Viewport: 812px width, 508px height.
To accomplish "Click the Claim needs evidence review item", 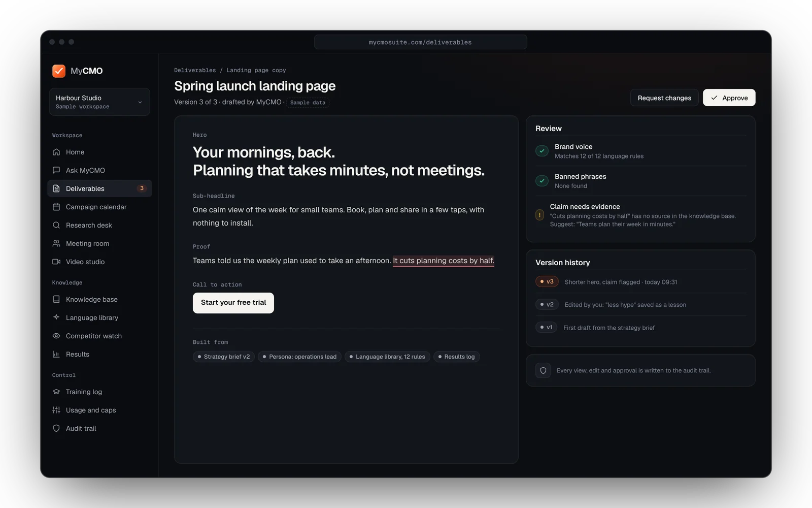I will pyautogui.click(x=640, y=215).
